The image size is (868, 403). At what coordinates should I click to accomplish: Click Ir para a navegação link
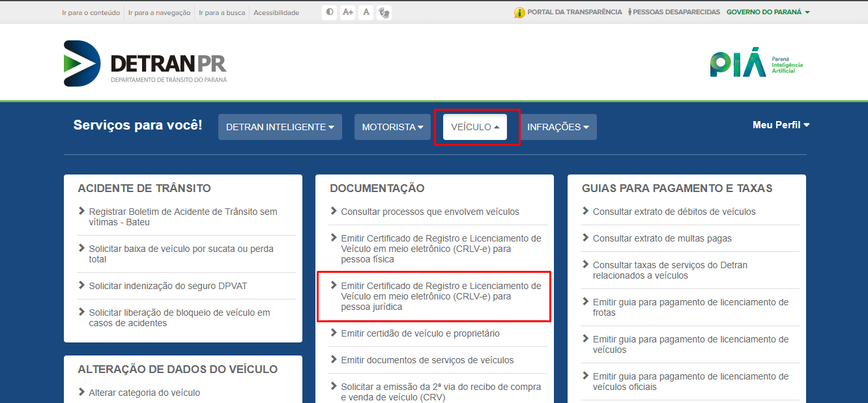pos(160,12)
